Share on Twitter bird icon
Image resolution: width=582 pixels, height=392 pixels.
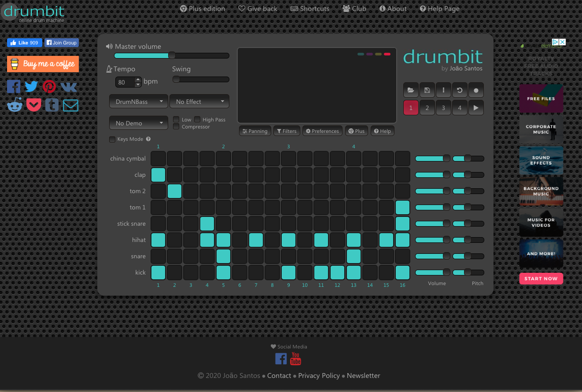31,86
